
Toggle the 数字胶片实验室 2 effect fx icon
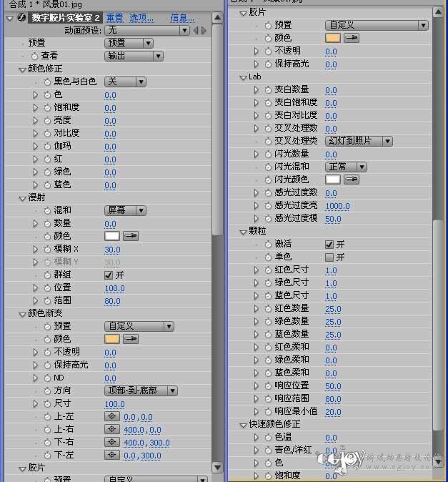[x=20, y=18]
